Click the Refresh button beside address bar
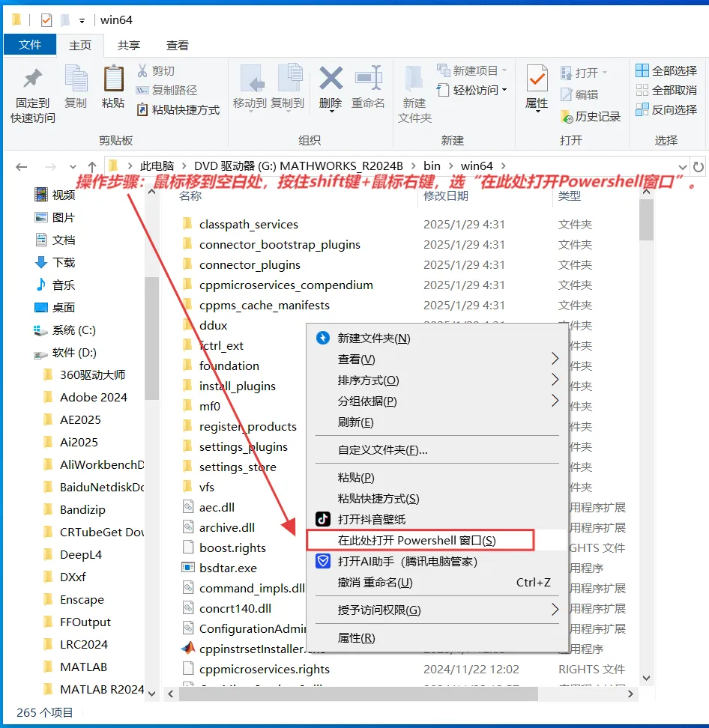The width and height of the screenshot is (709, 728). pyautogui.click(x=699, y=167)
